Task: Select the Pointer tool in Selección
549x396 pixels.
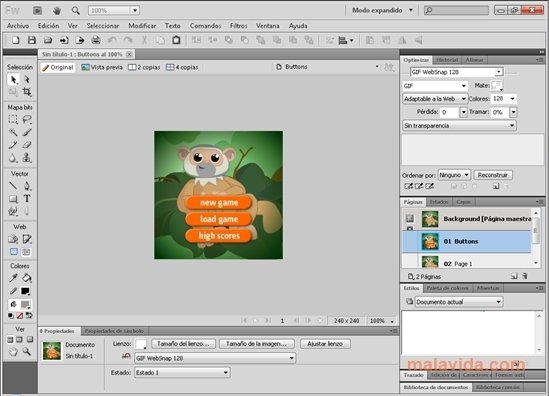Action: click(x=13, y=80)
